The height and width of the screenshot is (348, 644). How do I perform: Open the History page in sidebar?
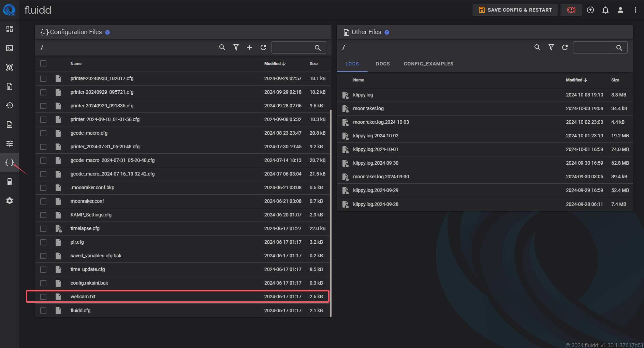(10, 105)
